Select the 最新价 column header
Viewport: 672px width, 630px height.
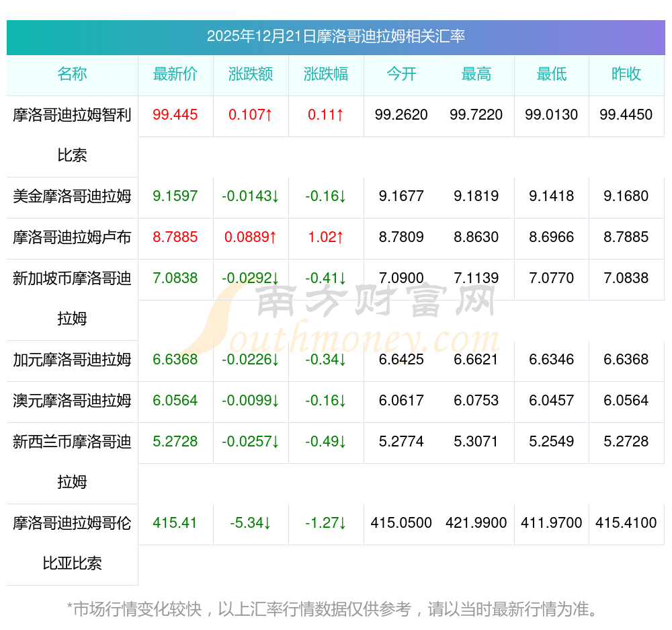pos(175,75)
